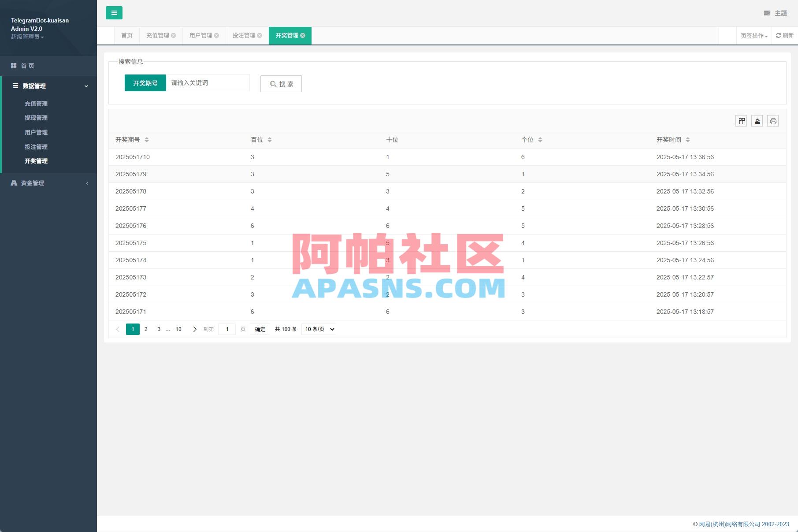Toggle sort on 开奖时间 column
The width and height of the screenshot is (798, 532).
coord(687,139)
